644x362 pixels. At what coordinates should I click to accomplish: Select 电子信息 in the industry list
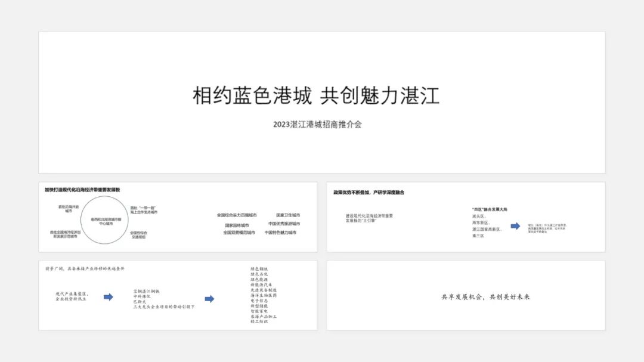click(259, 301)
